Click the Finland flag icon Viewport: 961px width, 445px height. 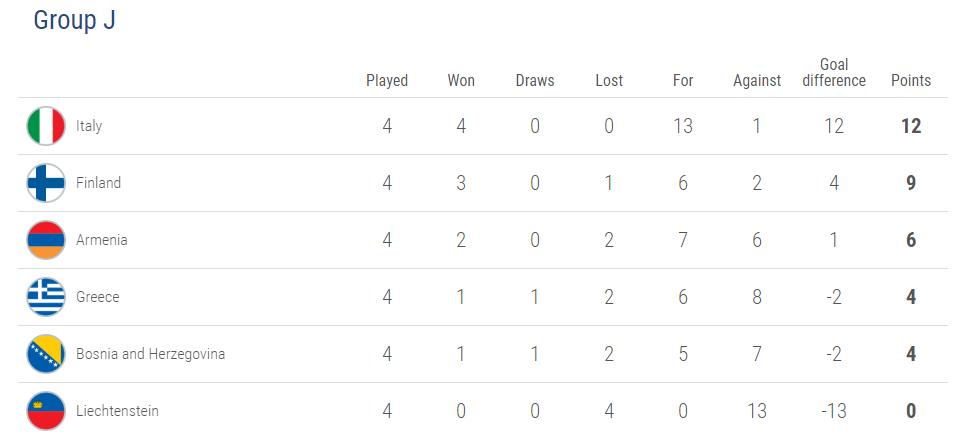pos(46,184)
